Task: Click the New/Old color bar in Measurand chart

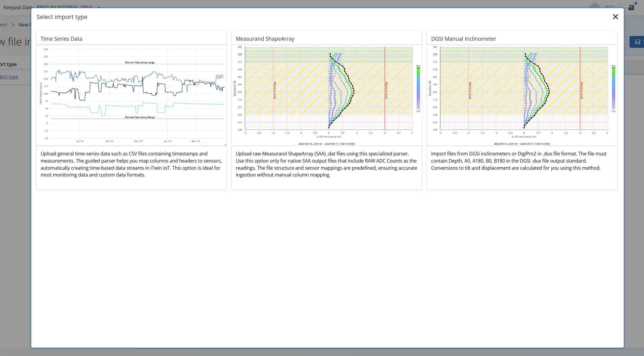Action: (418, 88)
